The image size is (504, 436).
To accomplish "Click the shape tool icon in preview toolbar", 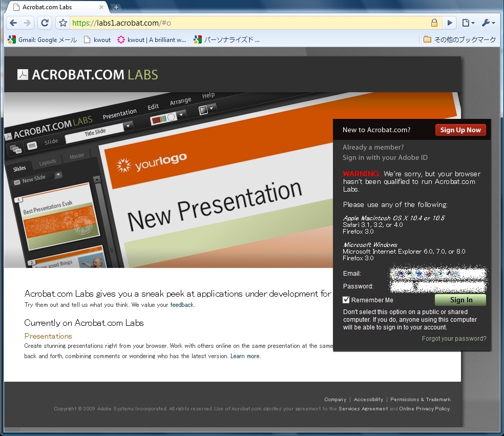I will (x=203, y=110).
